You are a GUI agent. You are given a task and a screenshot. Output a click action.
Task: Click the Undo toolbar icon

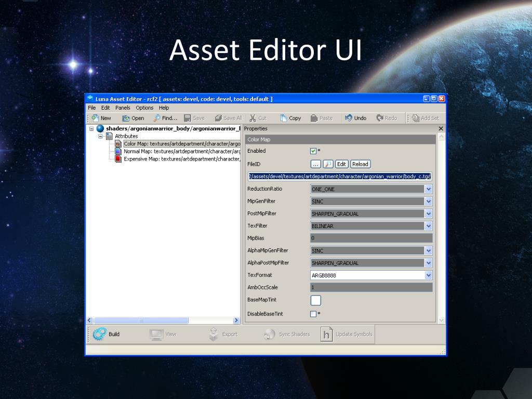point(349,118)
